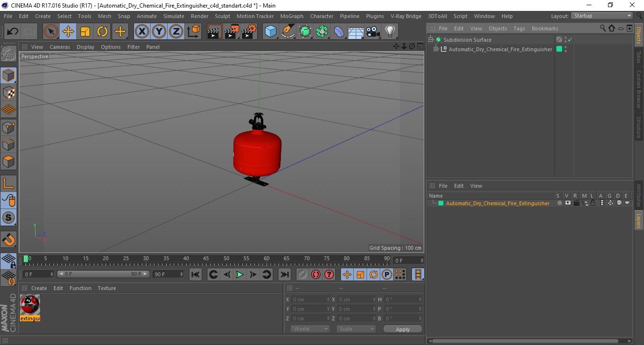644x345 pixels.
Task: Switch to Edges mode
Action: coord(9,144)
